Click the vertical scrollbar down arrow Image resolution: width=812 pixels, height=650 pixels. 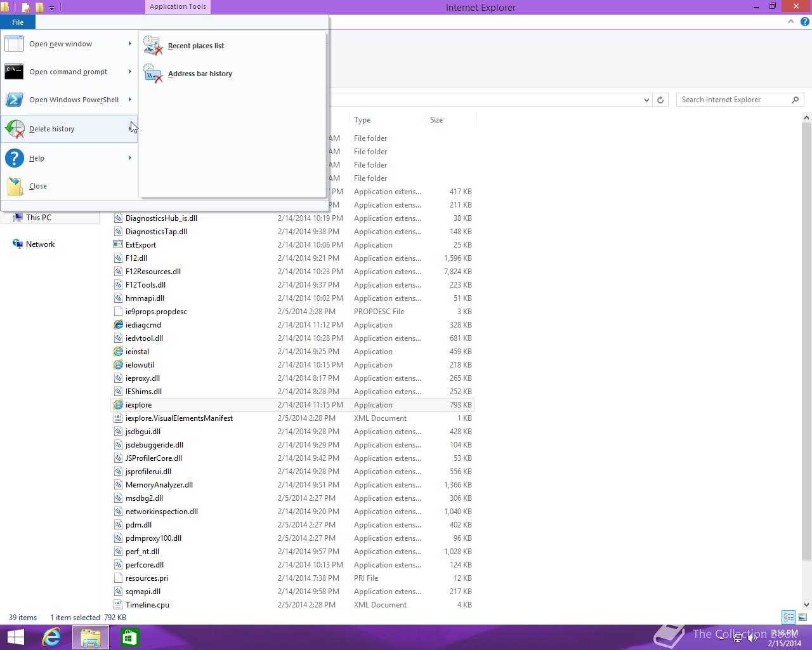coord(807,605)
